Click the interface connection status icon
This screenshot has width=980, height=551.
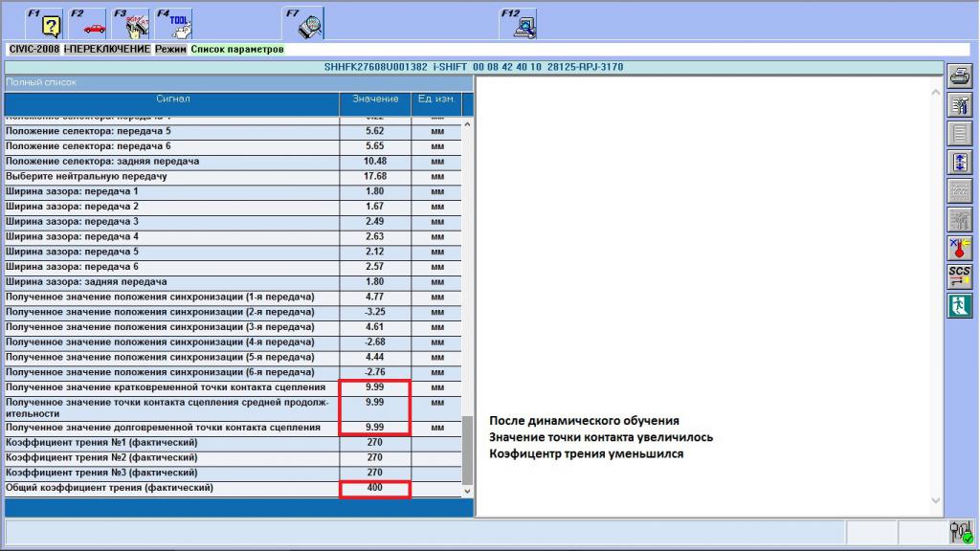[960, 531]
